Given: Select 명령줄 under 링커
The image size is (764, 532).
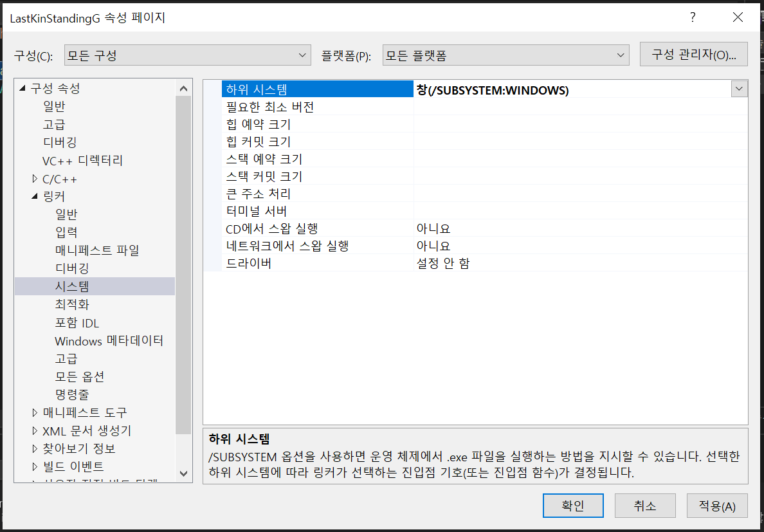Looking at the screenshot, I should pos(71,394).
